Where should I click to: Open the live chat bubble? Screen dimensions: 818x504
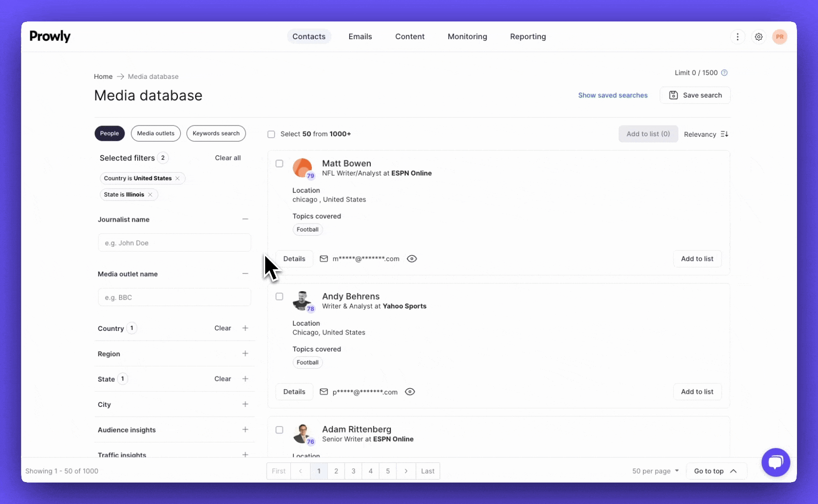[x=776, y=462]
